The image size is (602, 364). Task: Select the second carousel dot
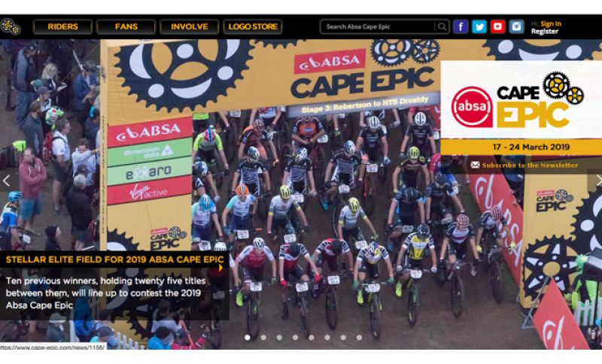[263, 338]
